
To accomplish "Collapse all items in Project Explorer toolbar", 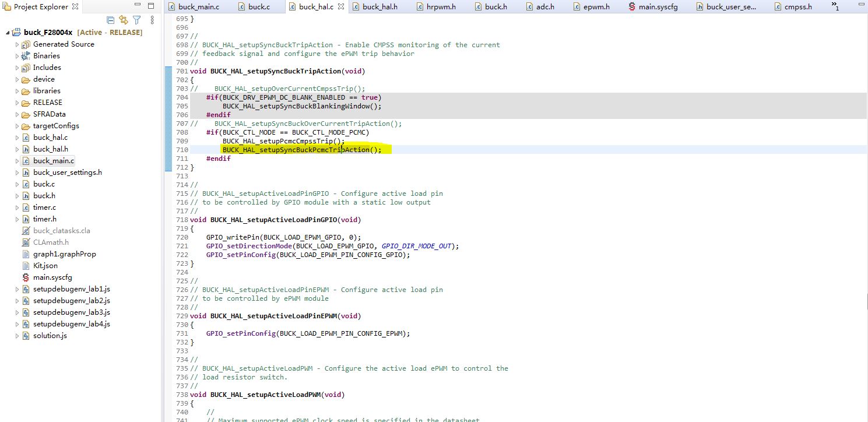I will pos(111,20).
